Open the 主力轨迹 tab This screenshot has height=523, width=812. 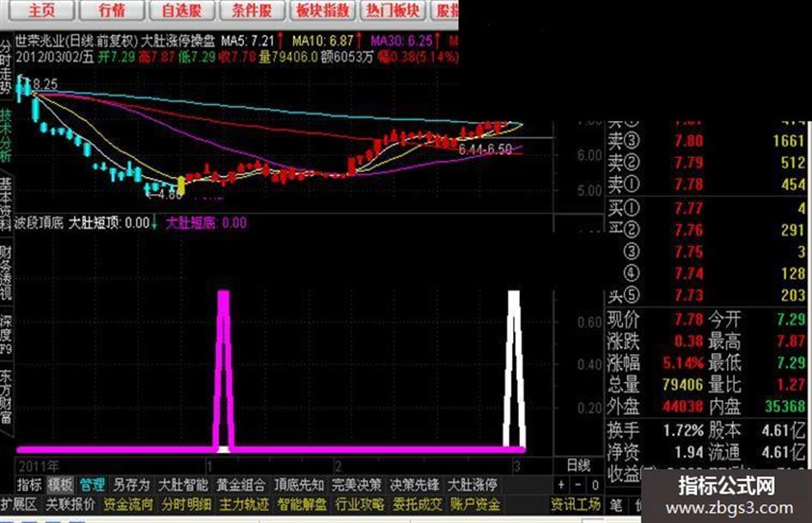(x=244, y=504)
